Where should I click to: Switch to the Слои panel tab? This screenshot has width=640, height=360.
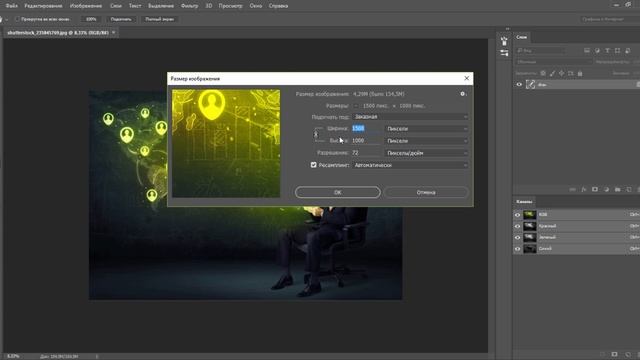tap(521, 37)
